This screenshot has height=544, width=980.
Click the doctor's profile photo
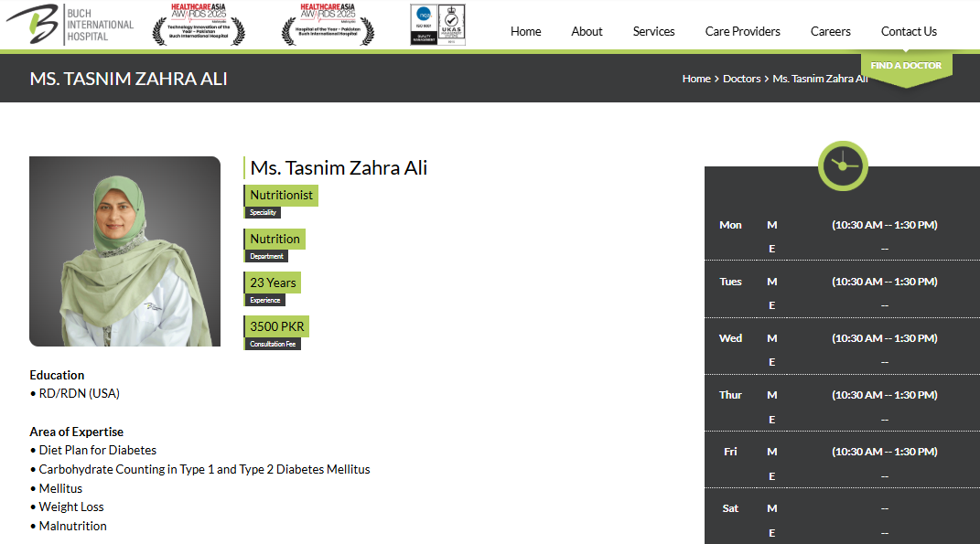click(x=124, y=251)
